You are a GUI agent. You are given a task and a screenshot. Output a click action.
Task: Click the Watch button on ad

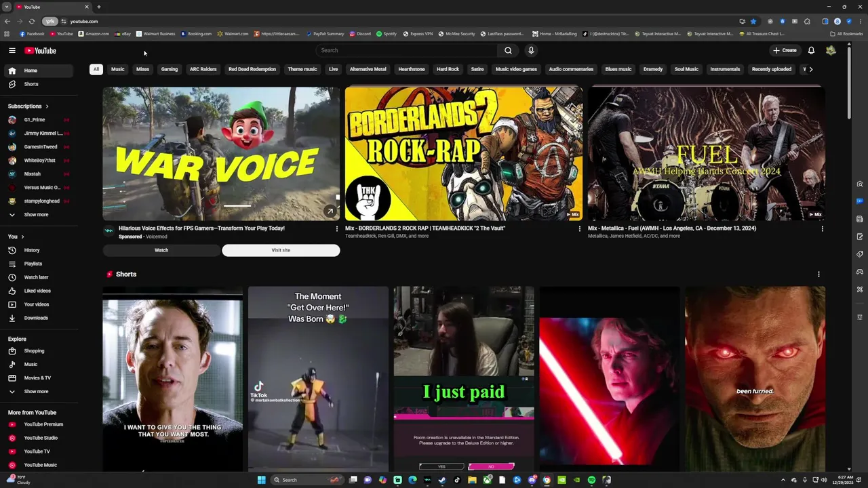[161, 250]
